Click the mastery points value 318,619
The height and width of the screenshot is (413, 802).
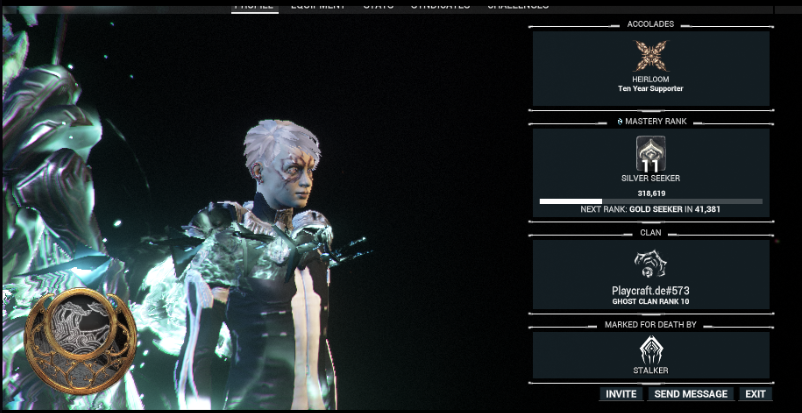pyautogui.click(x=652, y=193)
